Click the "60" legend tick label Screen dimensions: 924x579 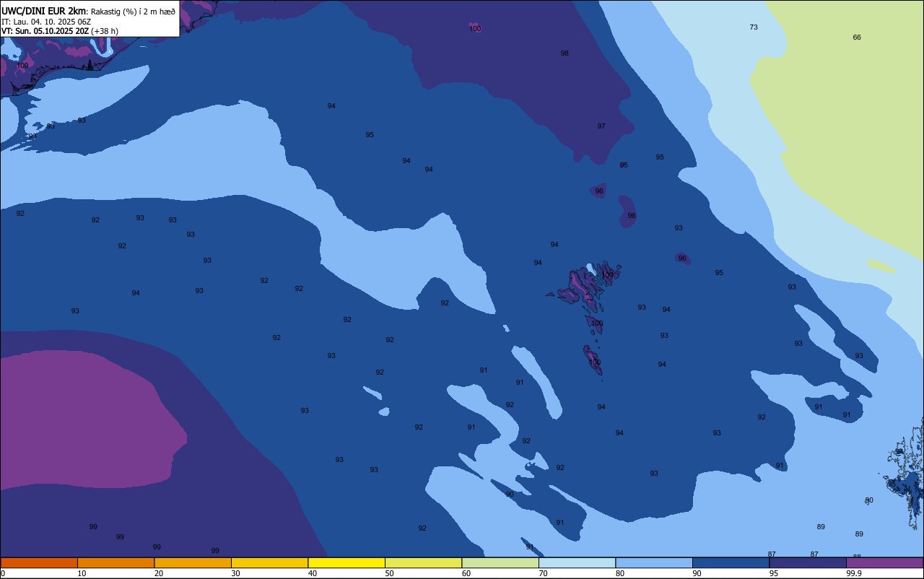click(x=466, y=573)
